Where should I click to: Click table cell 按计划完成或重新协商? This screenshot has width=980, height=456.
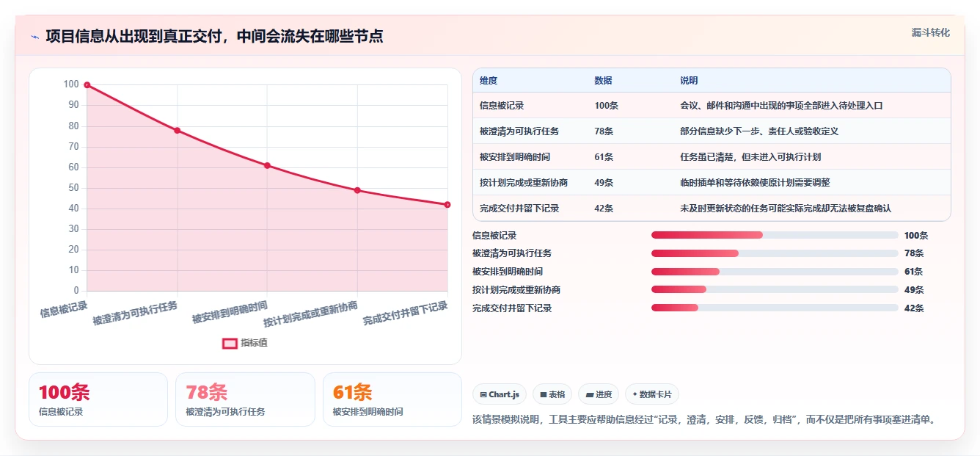click(524, 183)
